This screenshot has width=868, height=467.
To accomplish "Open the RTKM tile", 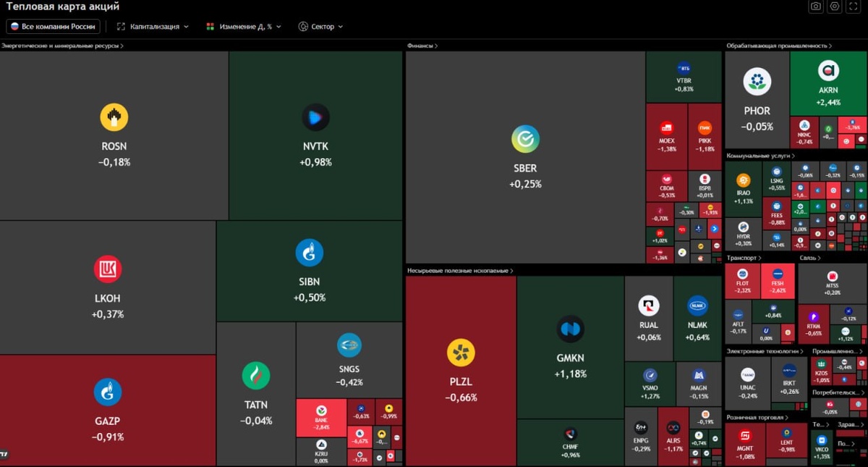I will tap(814, 323).
